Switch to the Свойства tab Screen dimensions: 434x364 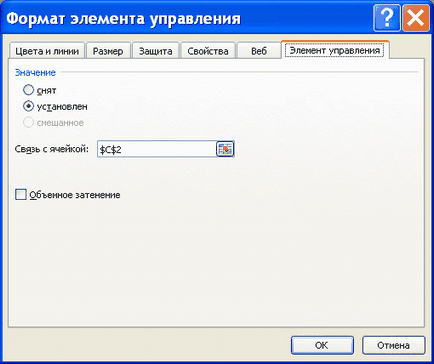208,51
